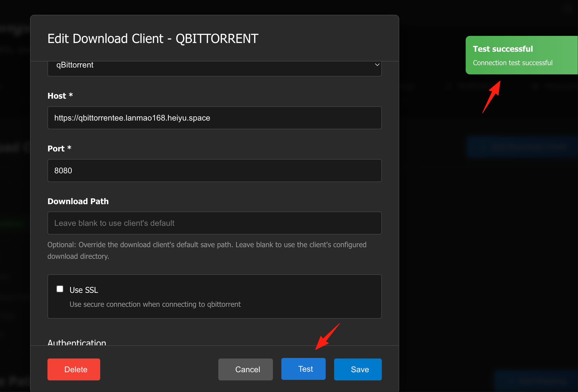Image resolution: width=578 pixels, height=392 pixels.
Task: Click the Host label
Action: click(60, 96)
